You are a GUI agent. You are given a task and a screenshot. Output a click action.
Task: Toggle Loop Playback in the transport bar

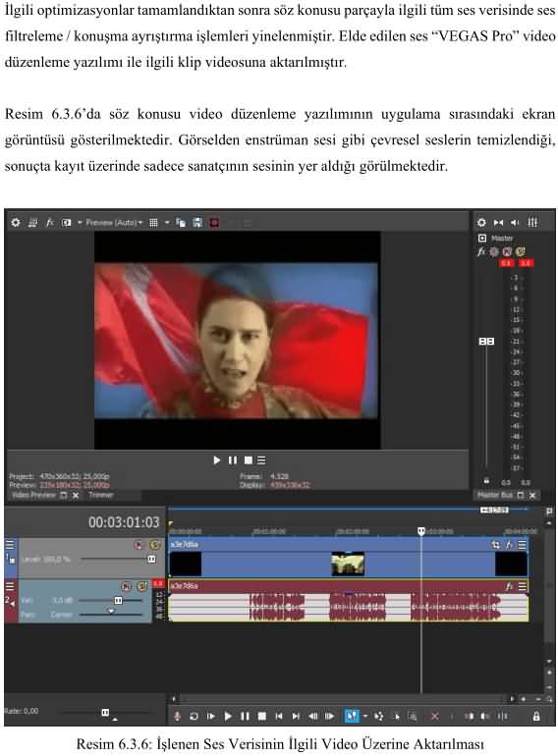(194, 717)
